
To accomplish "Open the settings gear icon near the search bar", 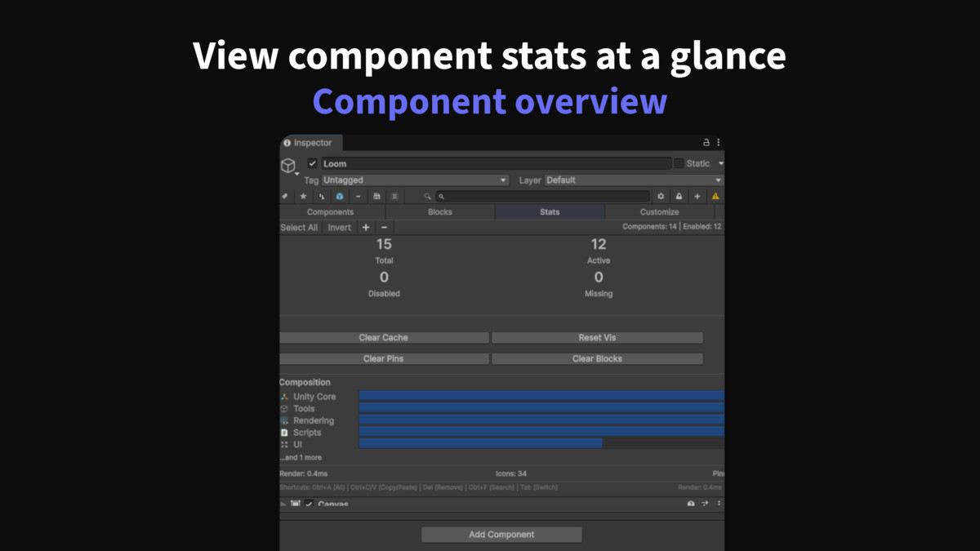I will (661, 196).
